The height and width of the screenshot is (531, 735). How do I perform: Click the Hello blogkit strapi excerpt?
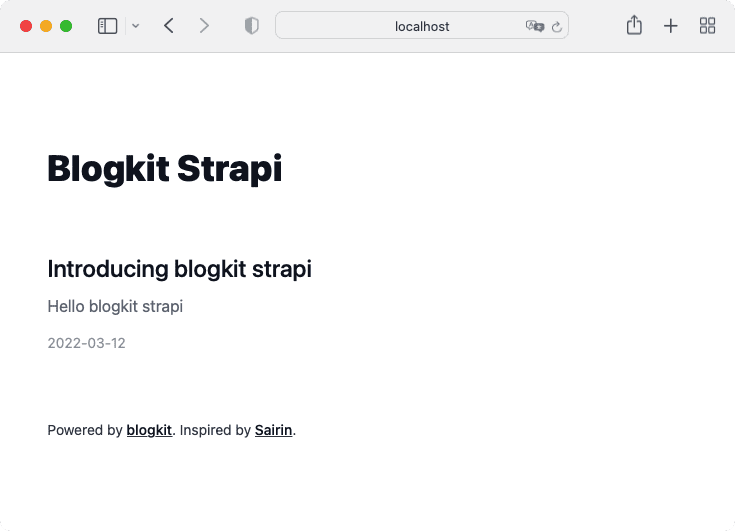coord(115,307)
